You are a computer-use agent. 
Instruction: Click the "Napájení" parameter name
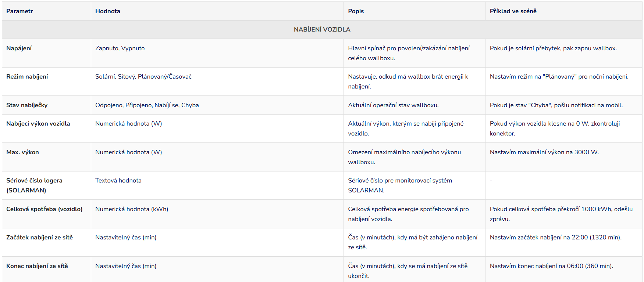19,48
